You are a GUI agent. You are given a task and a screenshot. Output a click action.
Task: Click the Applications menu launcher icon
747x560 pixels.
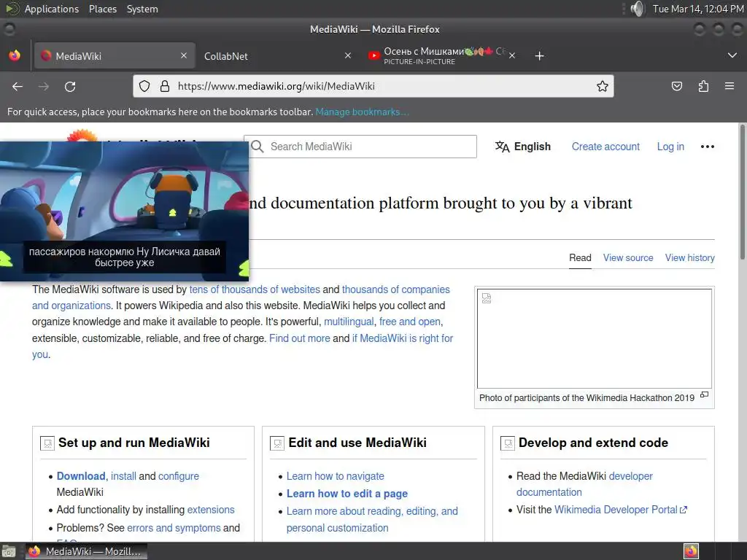click(12, 9)
